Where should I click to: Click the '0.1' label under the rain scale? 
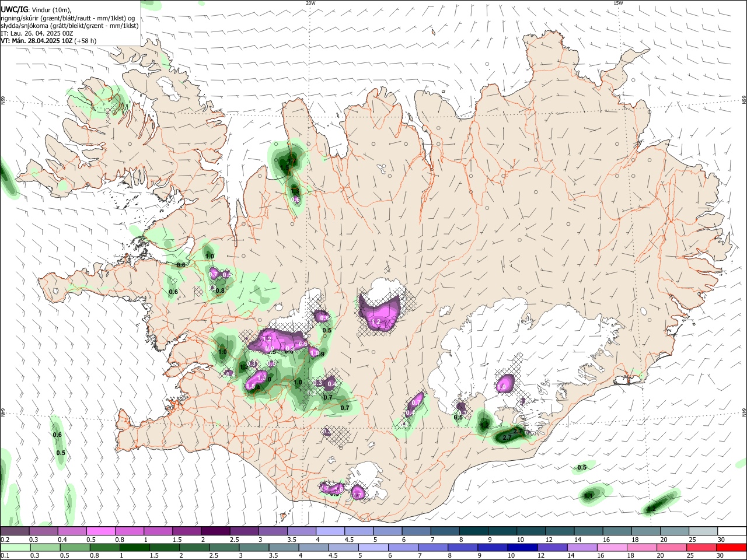point(5,555)
